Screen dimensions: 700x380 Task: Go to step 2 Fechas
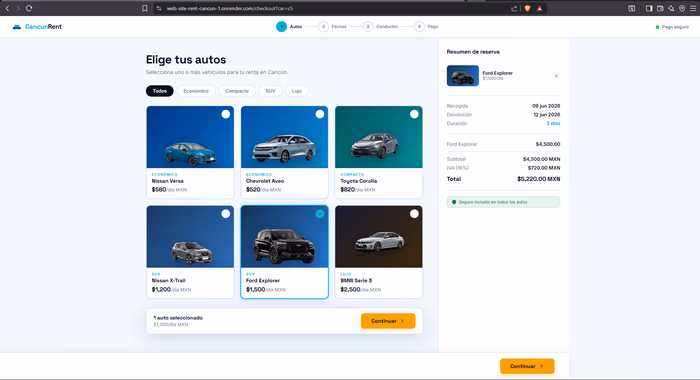click(332, 27)
